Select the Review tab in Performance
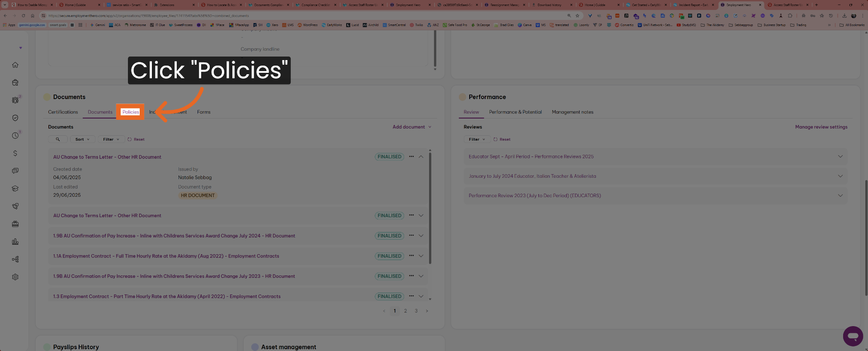 (471, 112)
